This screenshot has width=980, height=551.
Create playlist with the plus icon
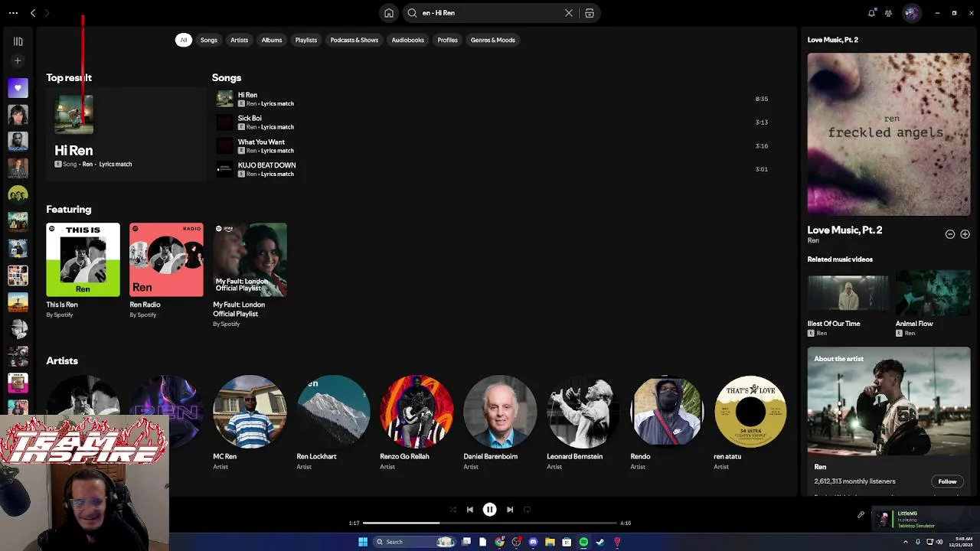coord(18,60)
